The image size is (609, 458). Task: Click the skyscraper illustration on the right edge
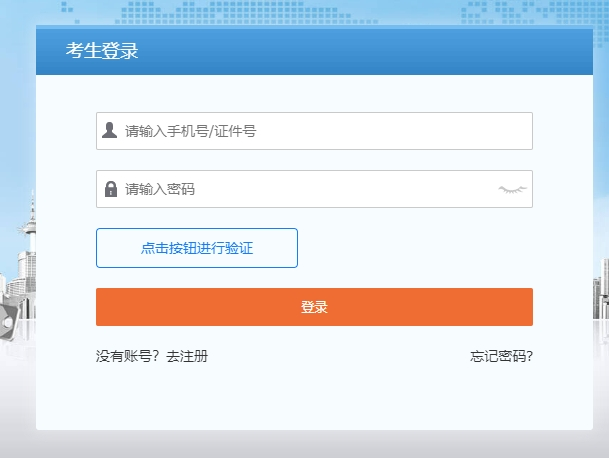[x=601, y=289]
